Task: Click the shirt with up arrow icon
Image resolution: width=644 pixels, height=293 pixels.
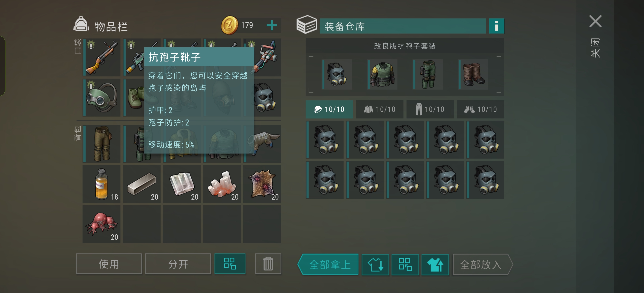Action: 435,264
